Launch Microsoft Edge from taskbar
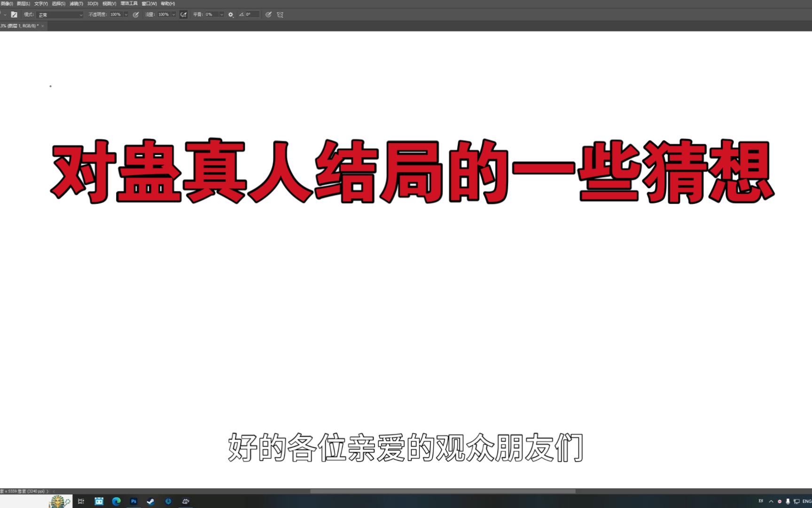This screenshot has width=812, height=508. [x=116, y=501]
